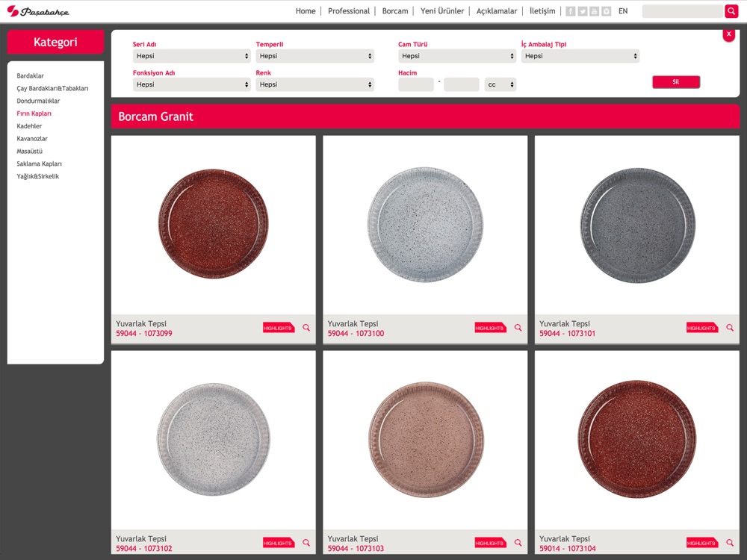This screenshot has width=747, height=560.
Task: Select Fırın Kapları category
Action: (34, 113)
